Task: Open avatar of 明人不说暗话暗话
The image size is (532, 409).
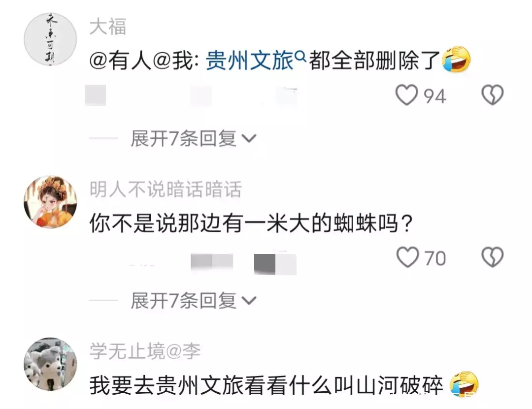Action: 50,202
